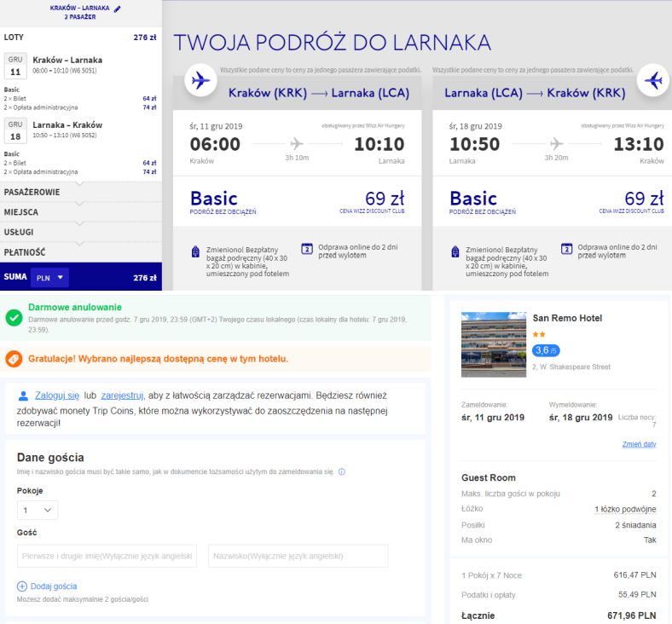The image size is (672, 624).
Task: Click the Zaloguj się link
Action: pos(57,396)
